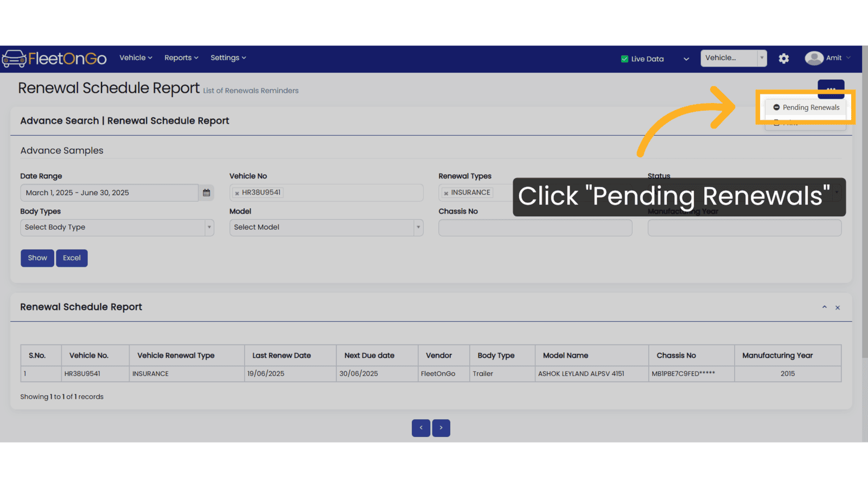
Task: Click the FleetOnGo logo
Action: coord(54,58)
